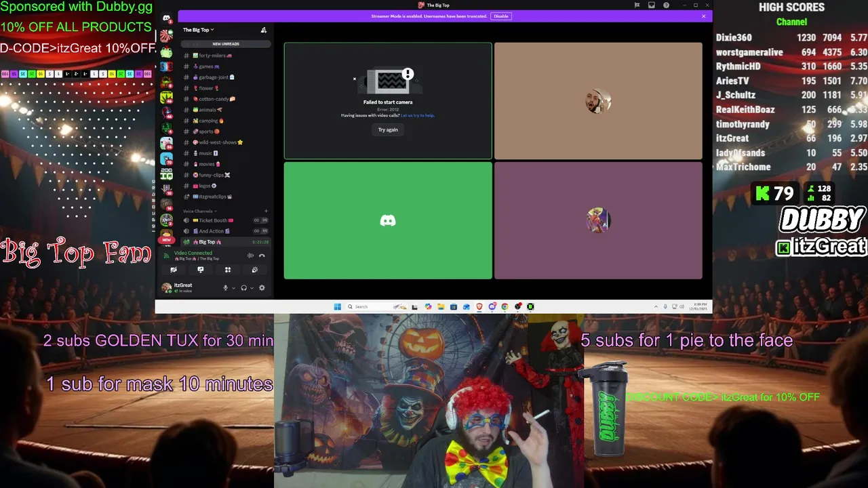Expand The Big Top server menu

(198, 30)
